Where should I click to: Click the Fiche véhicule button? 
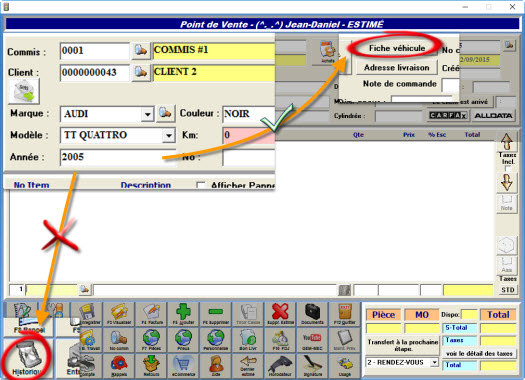click(397, 48)
